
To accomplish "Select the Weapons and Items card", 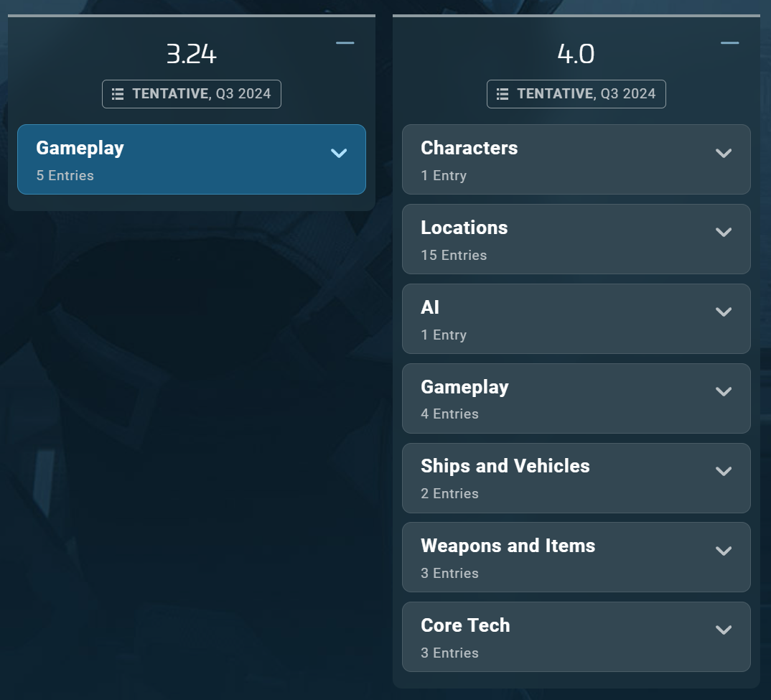I will [576, 557].
